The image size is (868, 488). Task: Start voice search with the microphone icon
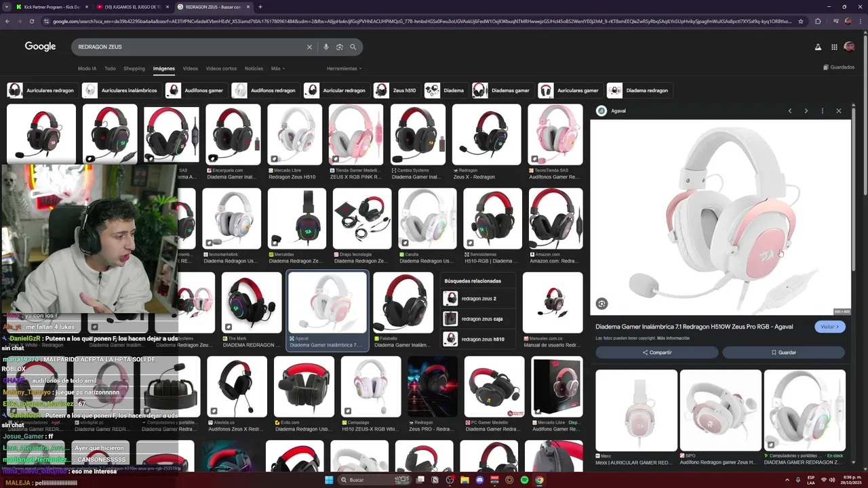(326, 47)
